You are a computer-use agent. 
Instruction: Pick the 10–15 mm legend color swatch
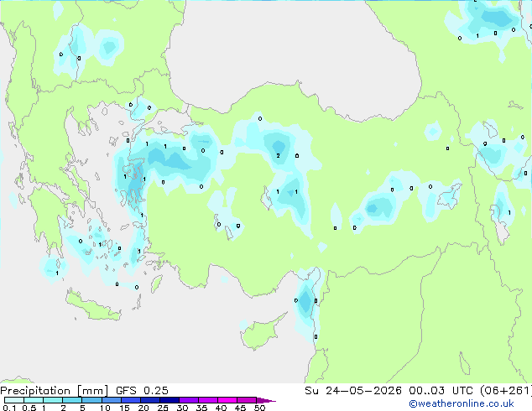click(x=111, y=400)
